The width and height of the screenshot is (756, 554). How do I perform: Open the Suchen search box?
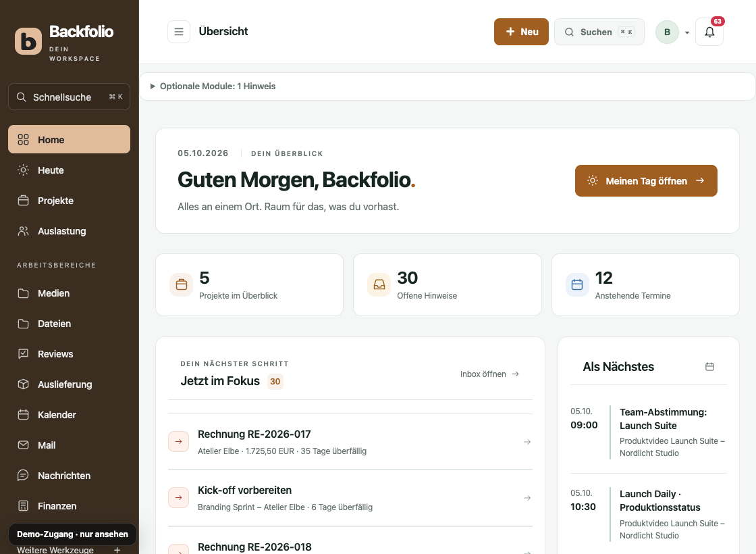click(599, 32)
